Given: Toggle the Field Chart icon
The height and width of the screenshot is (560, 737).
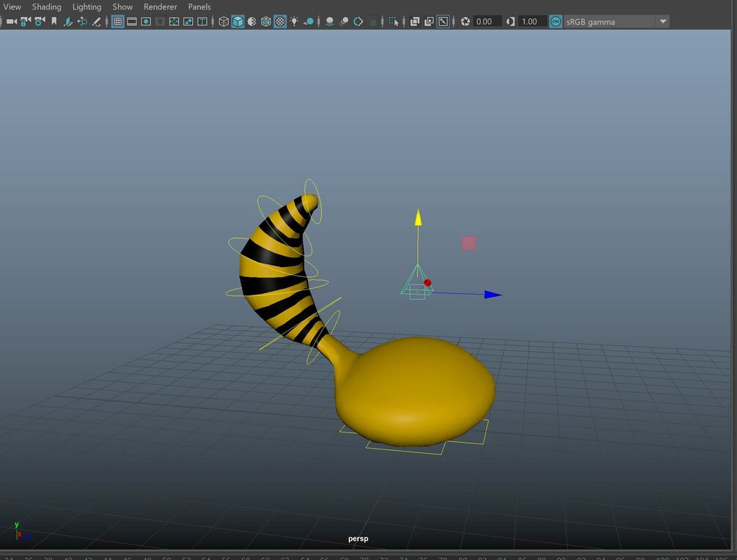Looking at the screenshot, I should tap(174, 21).
